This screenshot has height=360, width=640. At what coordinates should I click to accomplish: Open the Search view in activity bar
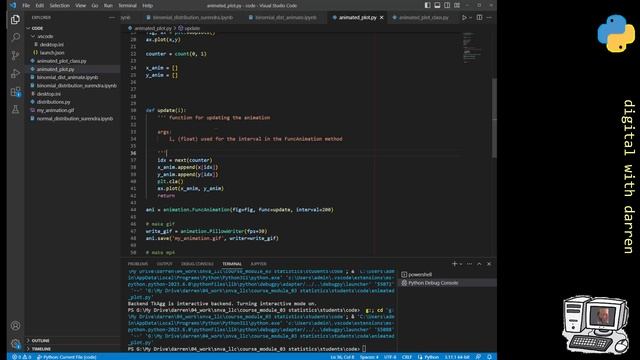(16, 37)
